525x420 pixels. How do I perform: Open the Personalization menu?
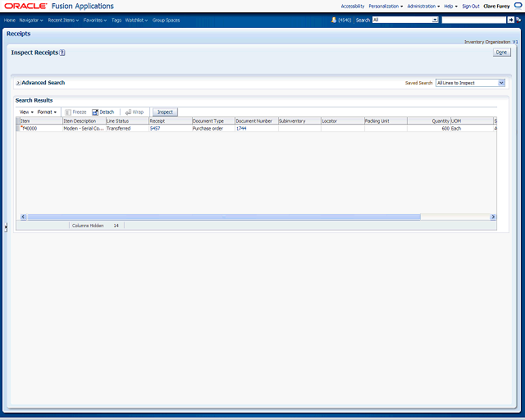pyautogui.click(x=386, y=6)
